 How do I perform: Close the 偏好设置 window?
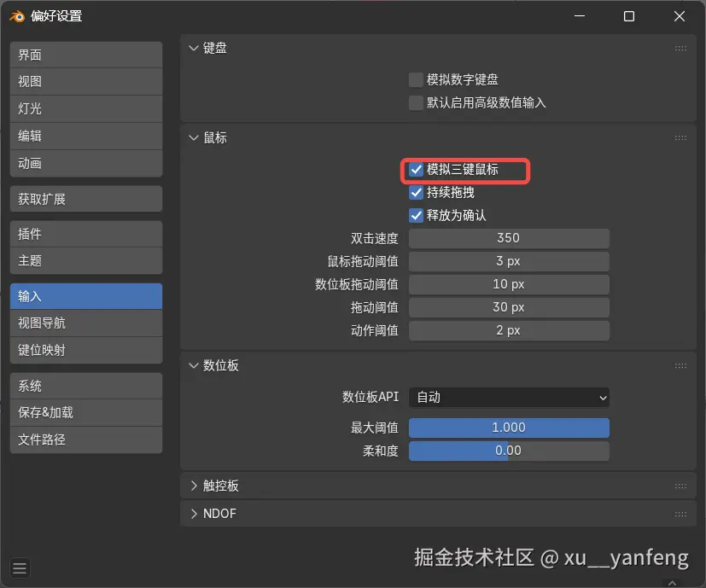[680, 16]
